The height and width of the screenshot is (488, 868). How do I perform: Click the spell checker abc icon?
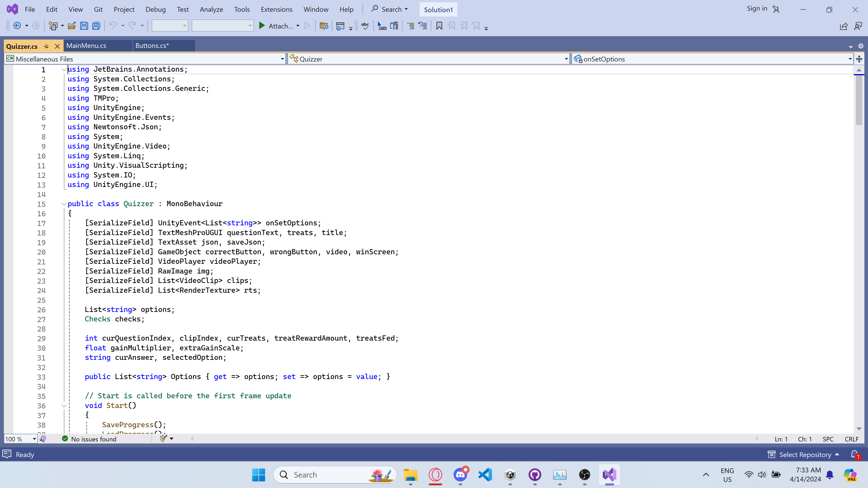(365, 26)
